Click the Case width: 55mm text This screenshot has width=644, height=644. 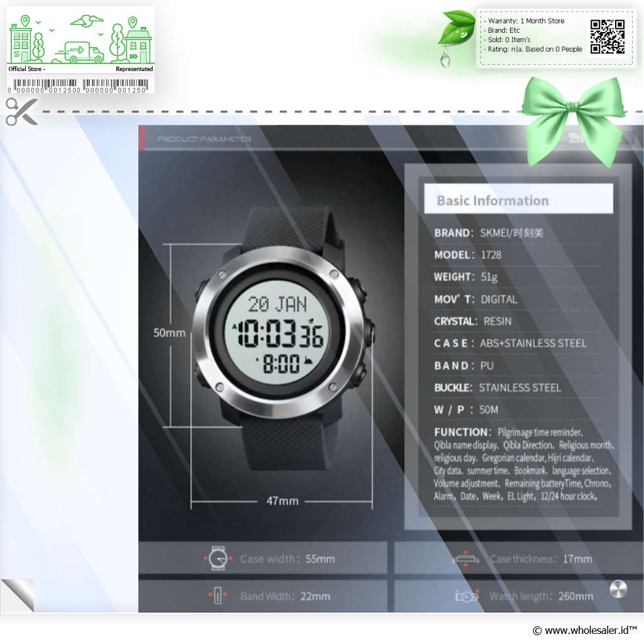coord(287,558)
